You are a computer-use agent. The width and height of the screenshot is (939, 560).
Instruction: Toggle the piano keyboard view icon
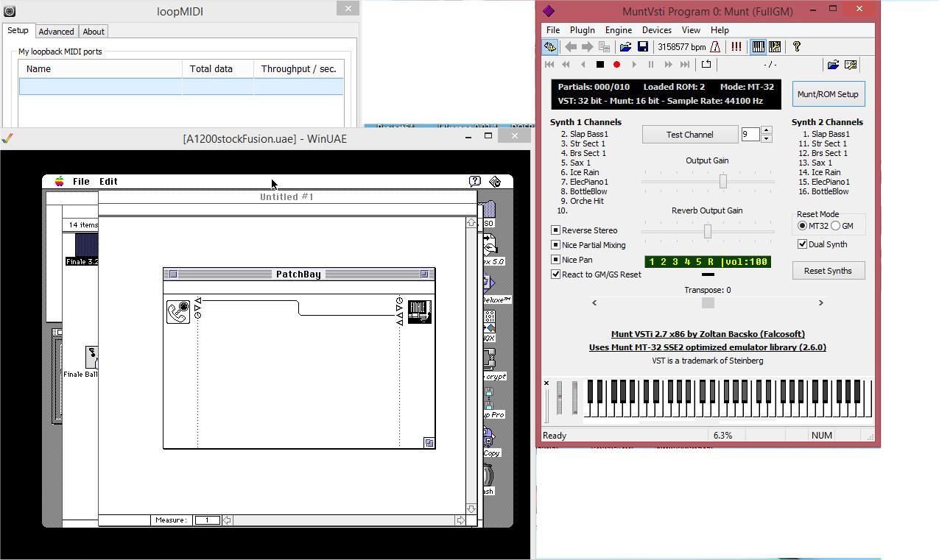pos(758,46)
